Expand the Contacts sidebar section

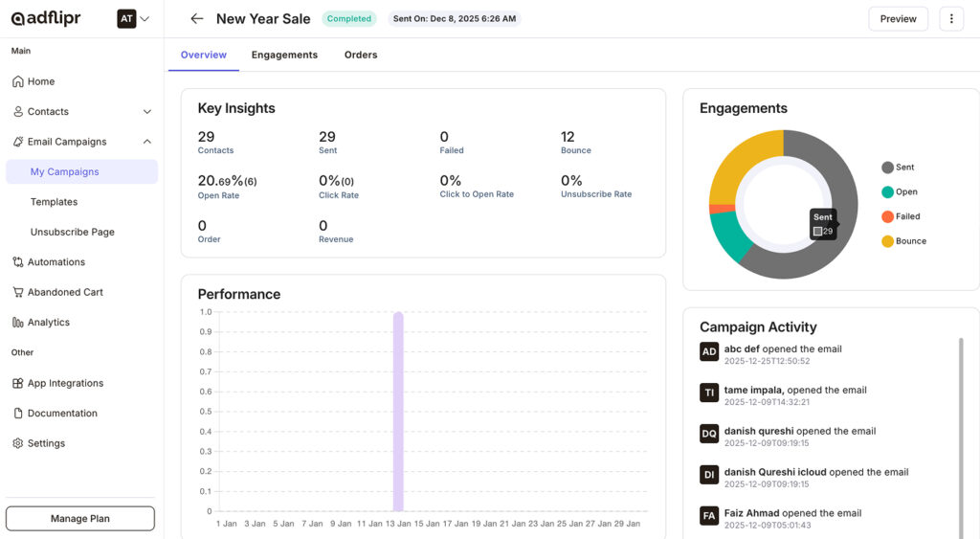coord(146,112)
